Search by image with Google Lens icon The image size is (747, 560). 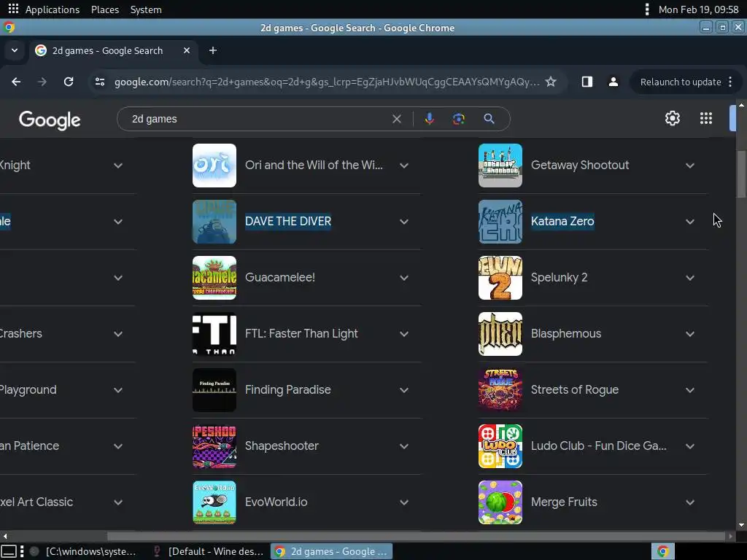point(458,119)
